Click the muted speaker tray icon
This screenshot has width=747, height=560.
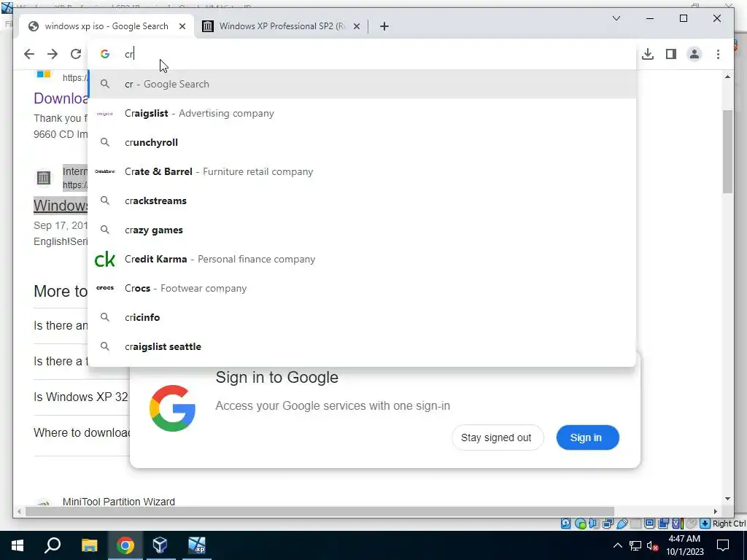653,545
